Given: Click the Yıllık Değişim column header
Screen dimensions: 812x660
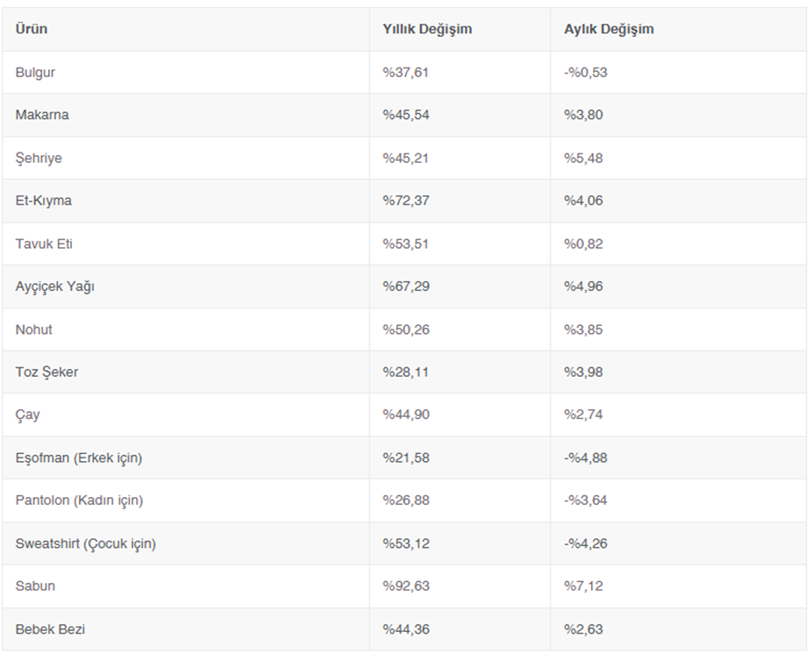Looking at the screenshot, I should 427,29.
